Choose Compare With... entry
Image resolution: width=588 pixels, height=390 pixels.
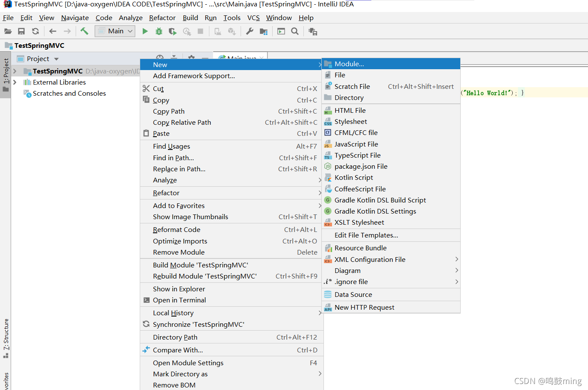232,350
